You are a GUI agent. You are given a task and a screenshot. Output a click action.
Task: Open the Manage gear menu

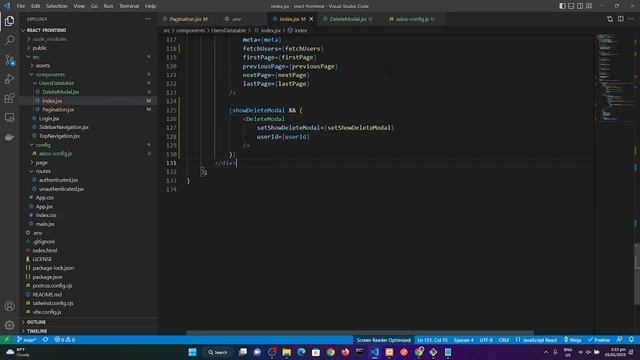pyautogui.click(x=9, y=325)
